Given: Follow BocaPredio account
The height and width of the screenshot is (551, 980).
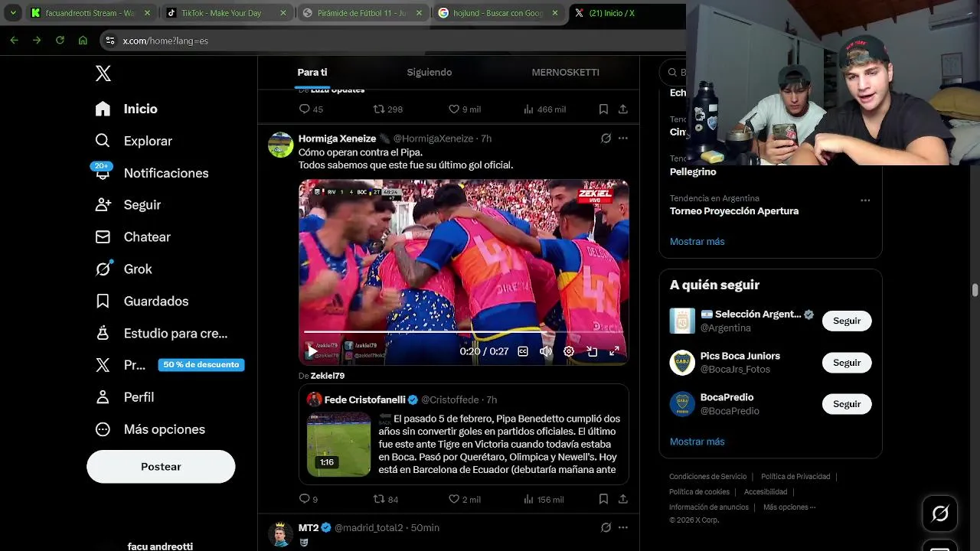Looking at the screenshot, I should pyautogui.click(x=847, y=404).
